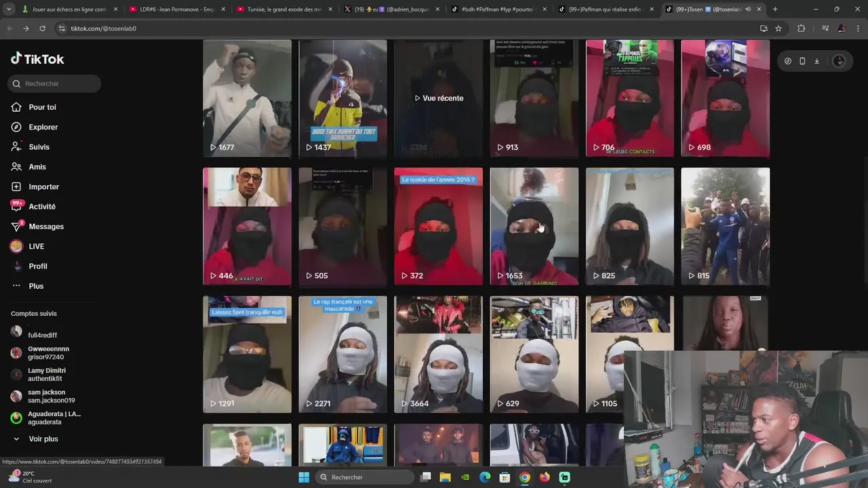Play video with 913 views
Screen dimensions: 868x488
pos(534,98)
